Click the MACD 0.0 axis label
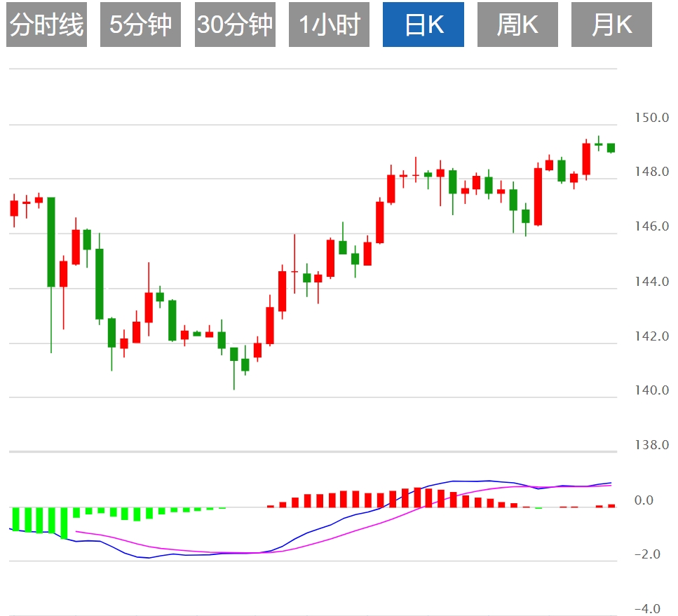The width and height of the screenshot is (678, 616). [644, 500]
